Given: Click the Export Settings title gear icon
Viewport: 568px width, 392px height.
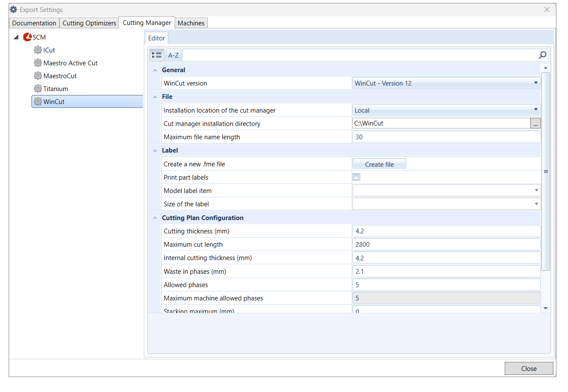Looking at the screenshot, I should (x=13, y=9).
